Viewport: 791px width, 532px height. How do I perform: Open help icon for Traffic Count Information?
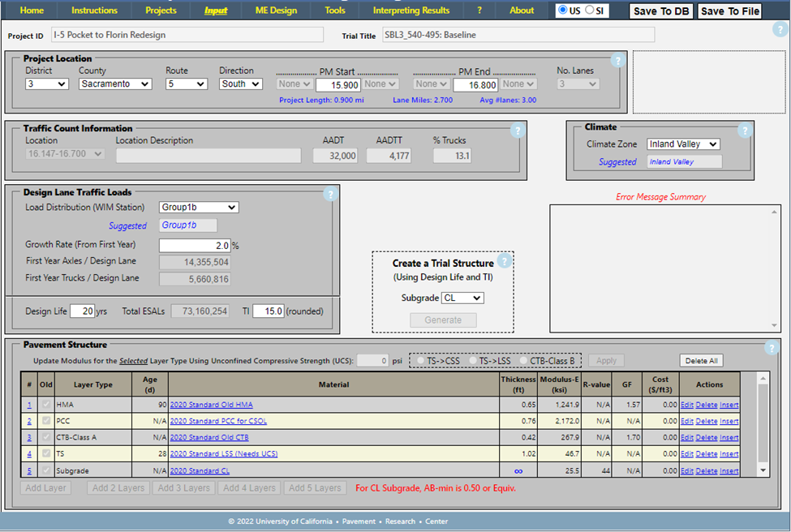[x=517, y=131]
